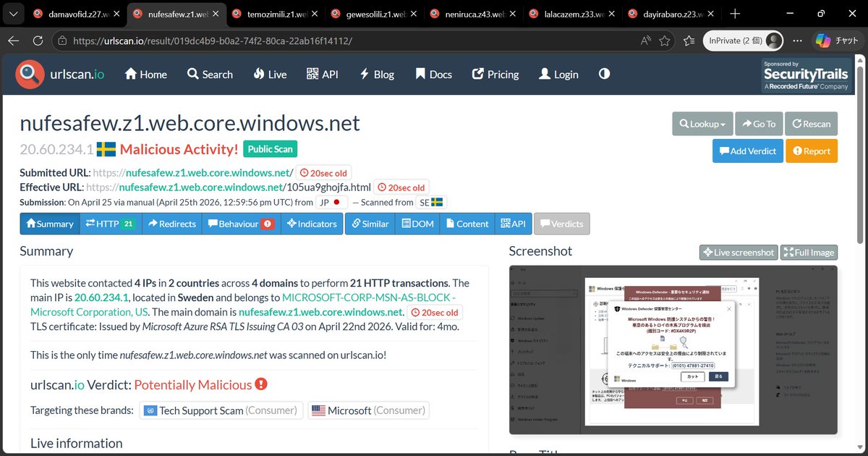Open the scan screenshot thumbnail

coord(673,350)
